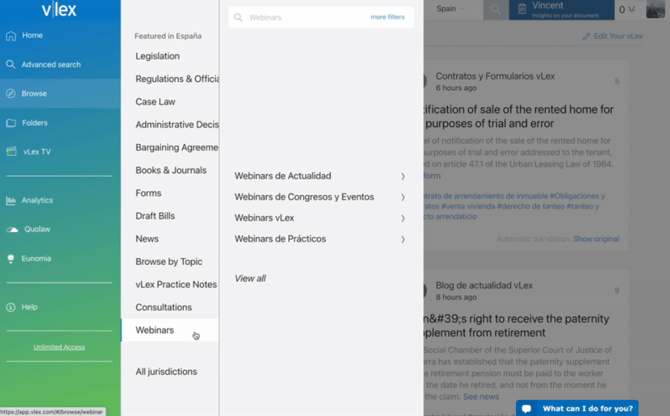Image resolution: width=670 pixels, height=416 pixels.
Task: Open Vincent insights button
Action: [x=561, y=9]
